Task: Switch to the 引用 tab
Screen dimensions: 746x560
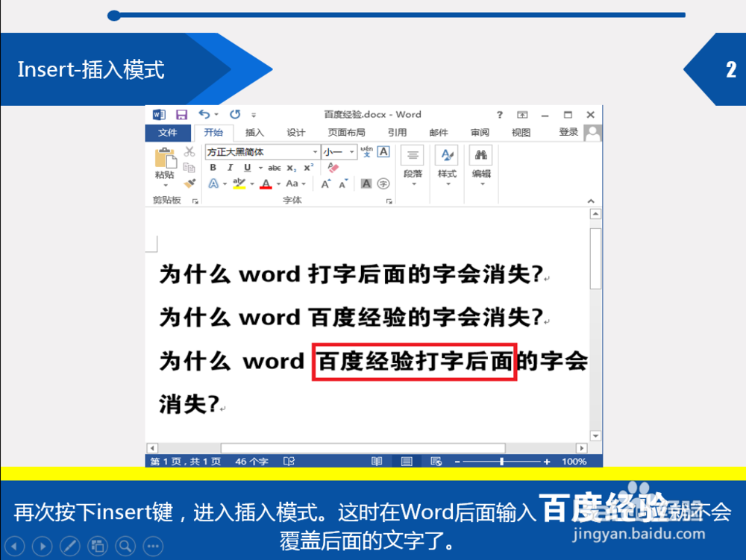Action: coord(398,133)
